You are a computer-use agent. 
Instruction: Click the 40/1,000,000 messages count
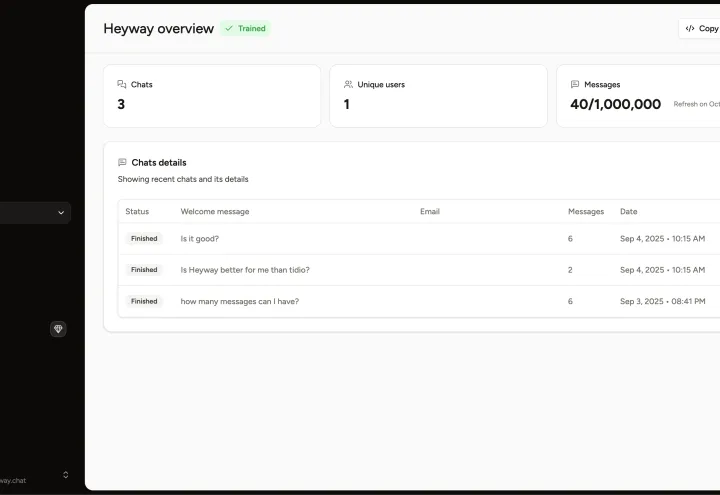pyautogui.click(x=615, y=104)
